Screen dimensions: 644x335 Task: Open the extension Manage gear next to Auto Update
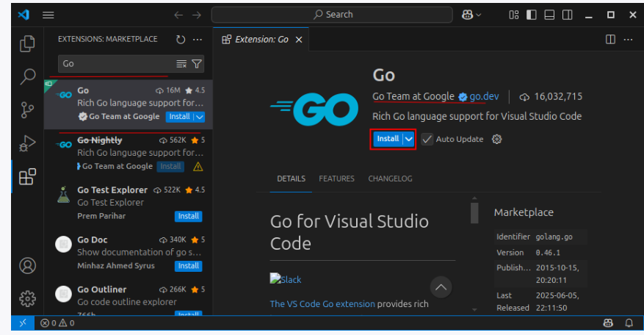[x=496, y=140]
